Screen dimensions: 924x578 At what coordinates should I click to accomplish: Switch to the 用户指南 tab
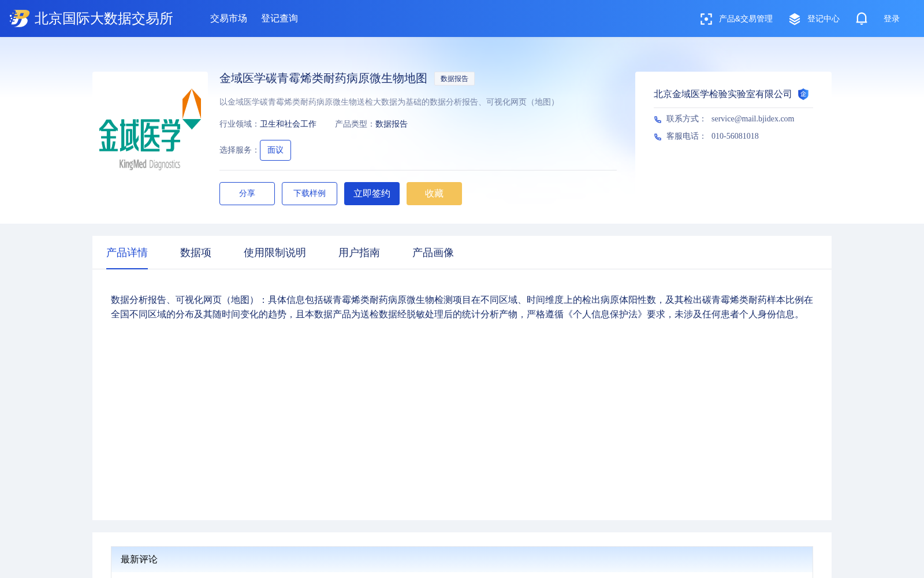[x=359, y=253]
